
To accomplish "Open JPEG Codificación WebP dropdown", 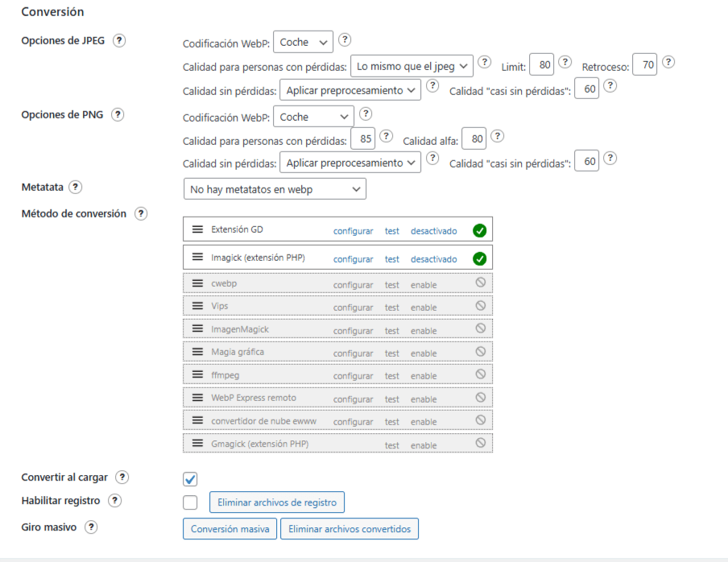I will point(303,42).
